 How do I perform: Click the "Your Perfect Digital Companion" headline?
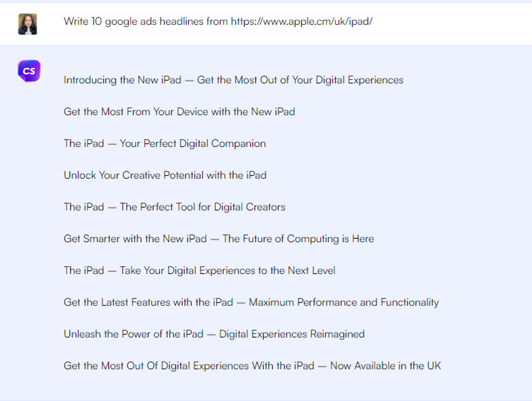[193, 143]
